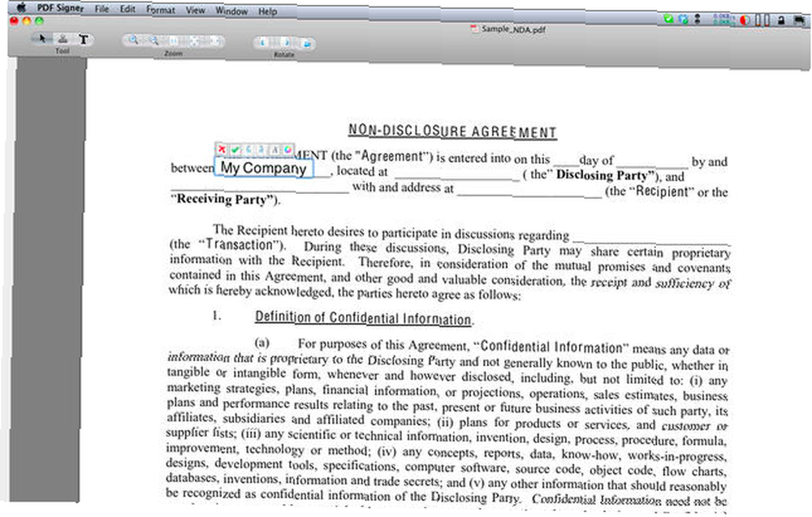Click the zoom in magnifier
812x517 pixels.
(x=133, y=40)
